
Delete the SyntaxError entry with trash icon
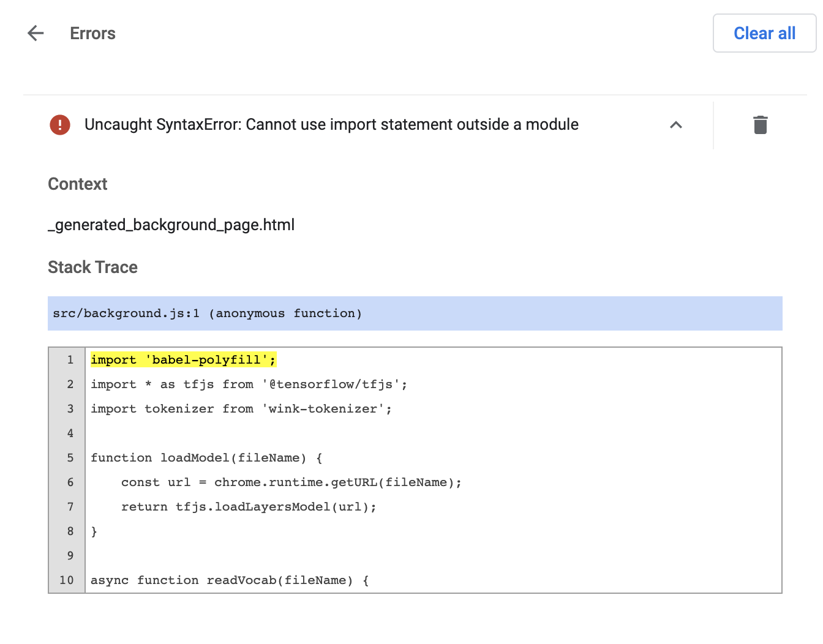click(760, 125)
